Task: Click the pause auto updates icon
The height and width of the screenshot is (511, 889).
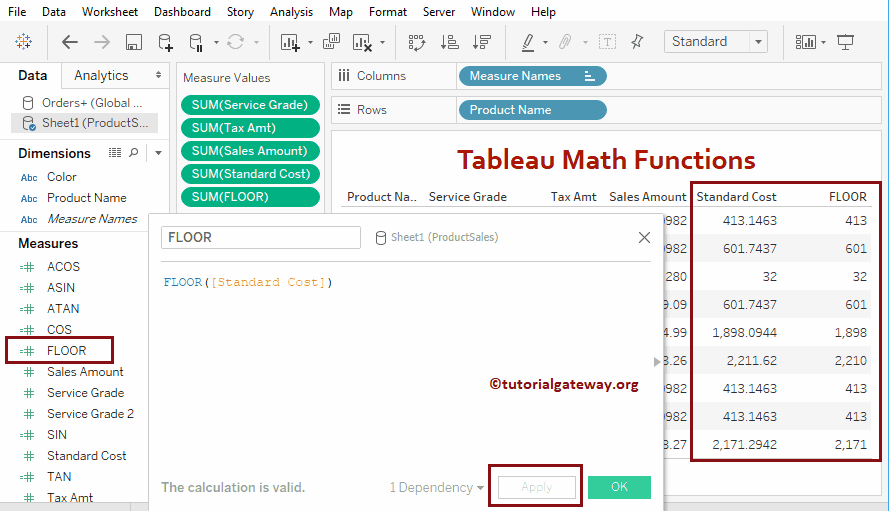Action: pyautogui.click(x=196, y=43)
